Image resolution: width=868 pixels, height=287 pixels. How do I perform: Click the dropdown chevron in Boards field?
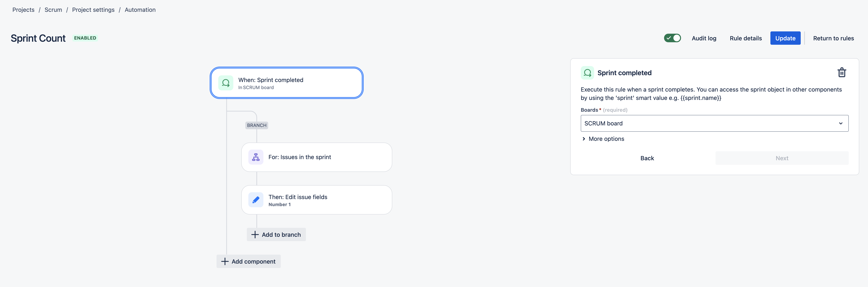[840, 124]
